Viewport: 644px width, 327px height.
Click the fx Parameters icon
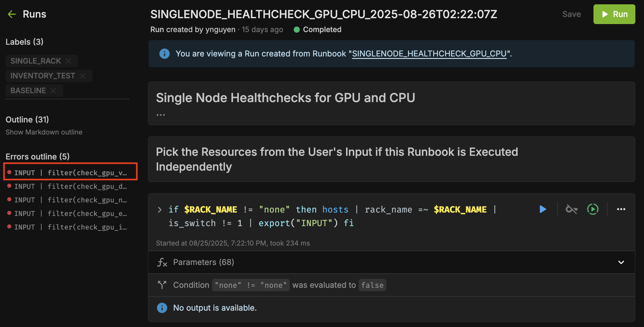pos(162,262)
